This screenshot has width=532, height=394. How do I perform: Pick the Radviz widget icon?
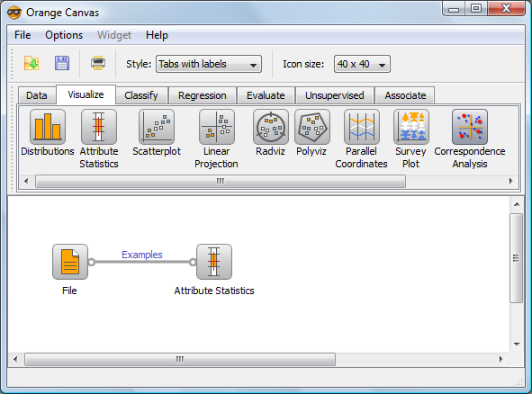pos(271,127)
